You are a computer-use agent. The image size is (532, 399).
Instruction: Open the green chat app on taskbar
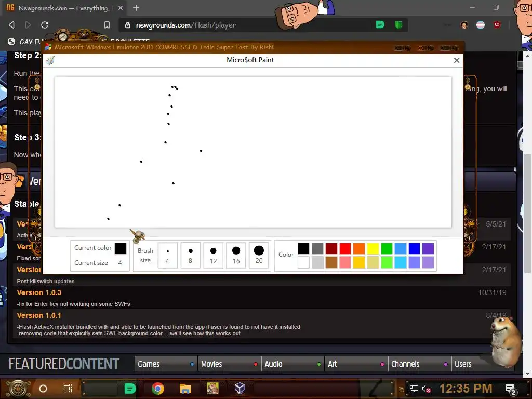(x=130, y=389)
